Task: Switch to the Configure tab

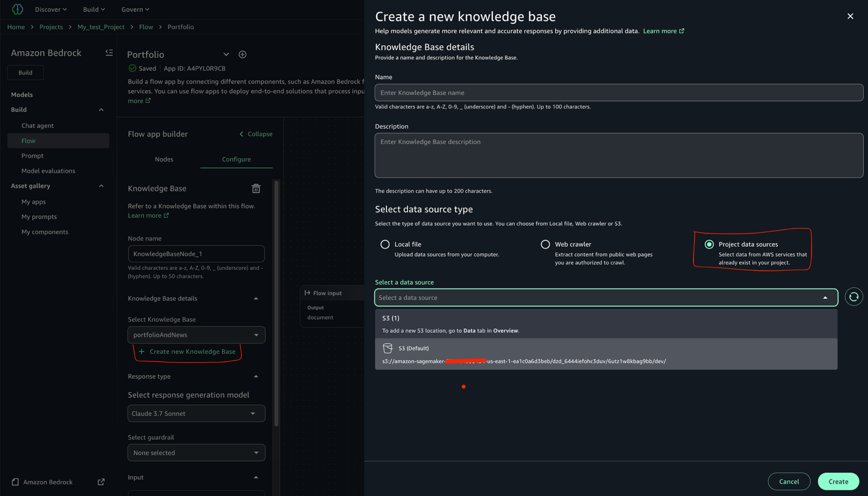Action: [x=236, y=159]
